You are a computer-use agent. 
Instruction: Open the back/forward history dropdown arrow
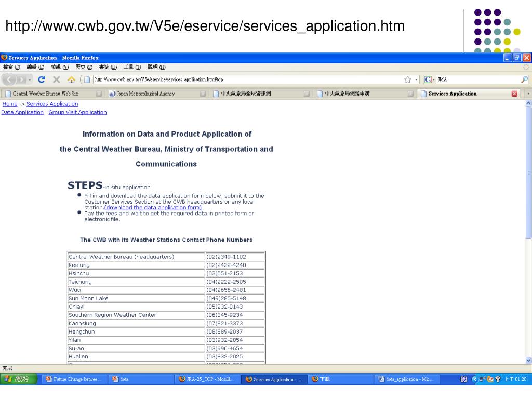click(x=30, y=79)
